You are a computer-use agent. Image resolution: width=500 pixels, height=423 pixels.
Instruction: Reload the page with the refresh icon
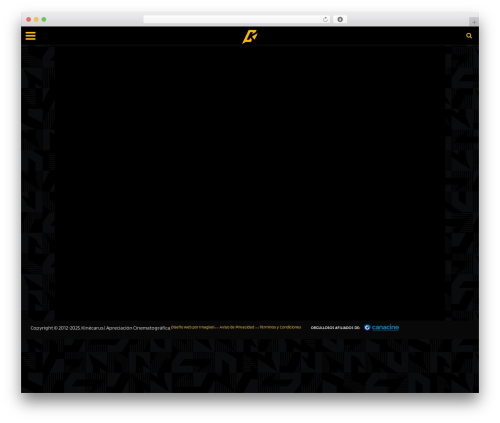coord(325,19)
